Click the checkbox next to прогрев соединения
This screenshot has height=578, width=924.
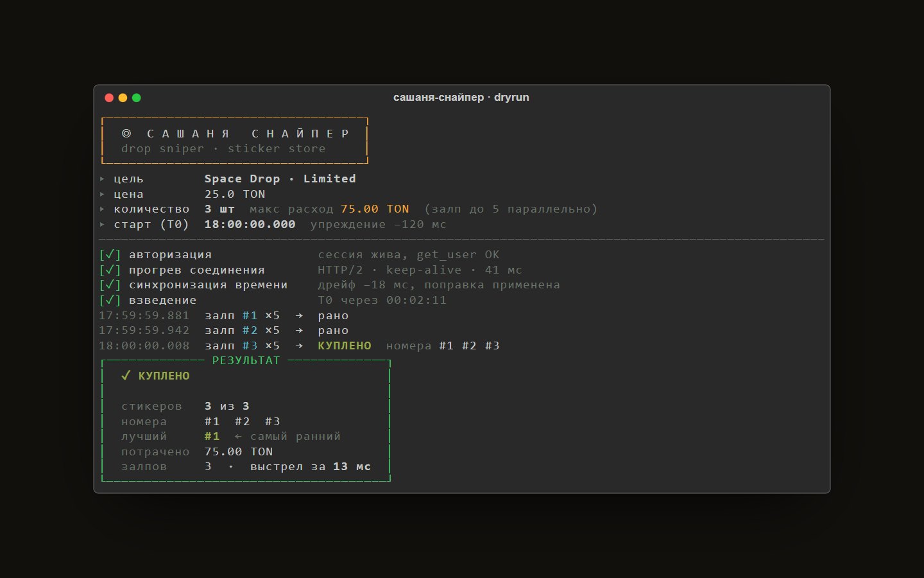[110, 270]
